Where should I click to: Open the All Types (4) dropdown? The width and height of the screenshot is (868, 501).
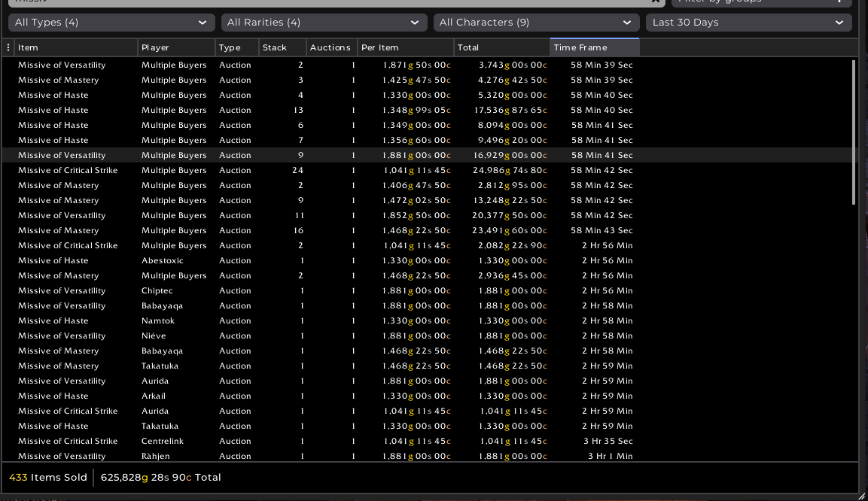pyautogui.click(x=111, y=23)
